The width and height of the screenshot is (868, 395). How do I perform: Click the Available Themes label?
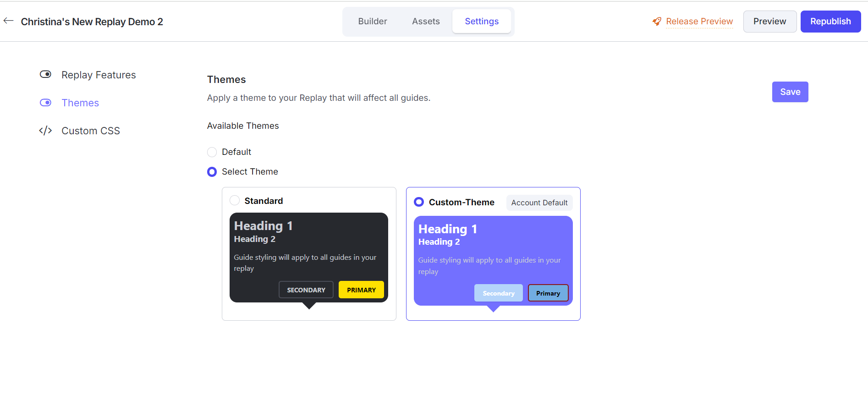point(243,126)
